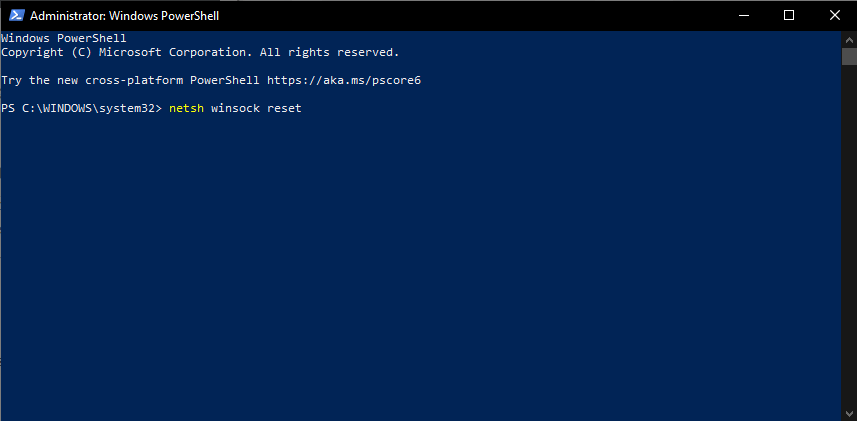This screenshot has width=857, height=421.
Task: Click the scrollbar up arrow
Action: pyautogui.click(x=849, y=39)
